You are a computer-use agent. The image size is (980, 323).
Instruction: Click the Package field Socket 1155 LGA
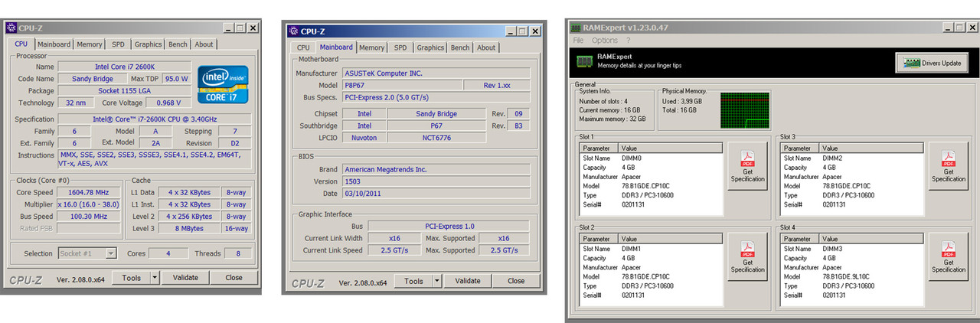124,90
